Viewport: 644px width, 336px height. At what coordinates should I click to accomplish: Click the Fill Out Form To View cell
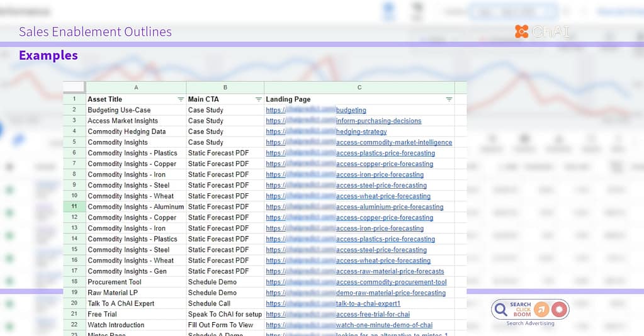tap(220, 325)
